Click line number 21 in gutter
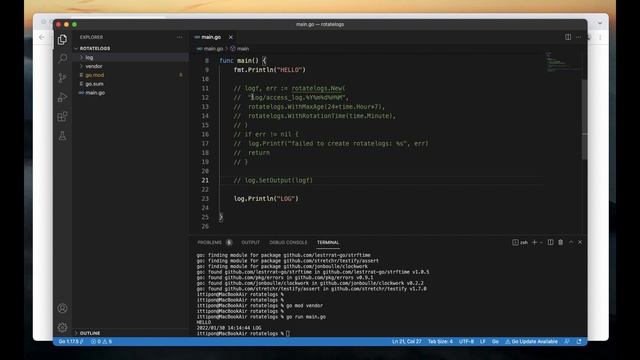 point(205,180)
